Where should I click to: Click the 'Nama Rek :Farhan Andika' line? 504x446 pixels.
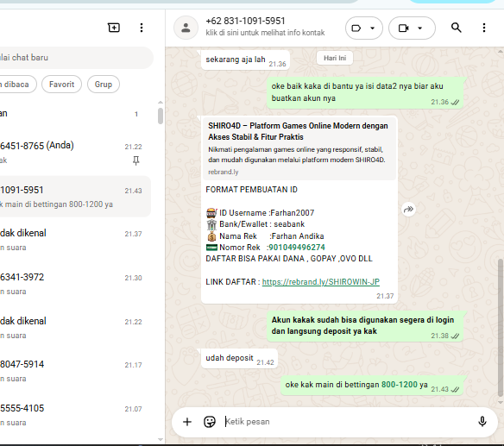265,236
